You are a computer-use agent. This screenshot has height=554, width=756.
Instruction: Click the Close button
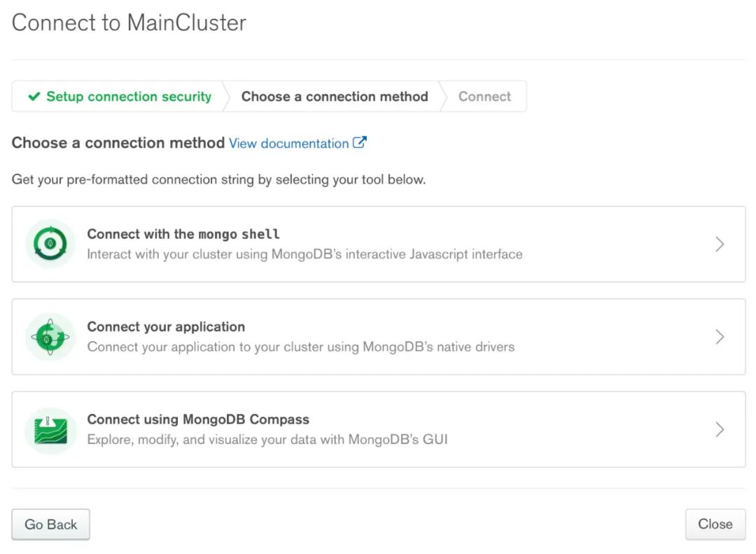point(715,524)
